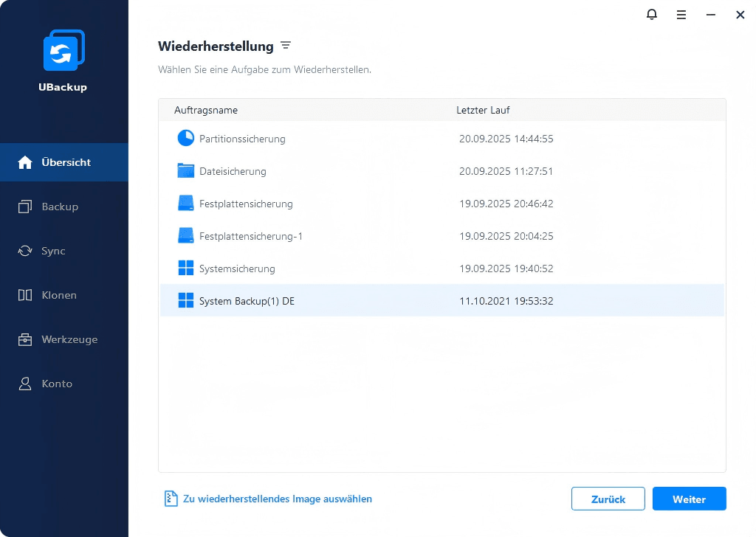Click the Partitionssicherung pie chart icon
This screenshot has width=756, height=537.
(x=186, y=139)
